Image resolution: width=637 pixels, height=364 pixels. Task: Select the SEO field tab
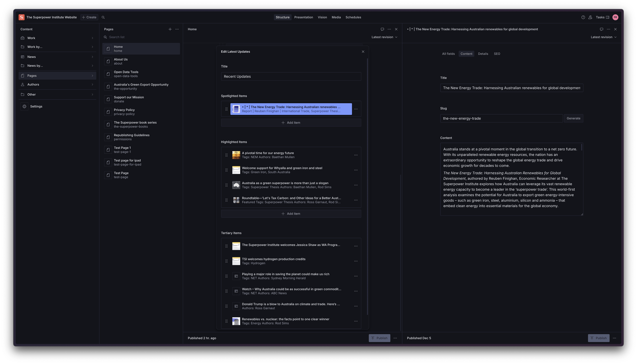(497, 54)
